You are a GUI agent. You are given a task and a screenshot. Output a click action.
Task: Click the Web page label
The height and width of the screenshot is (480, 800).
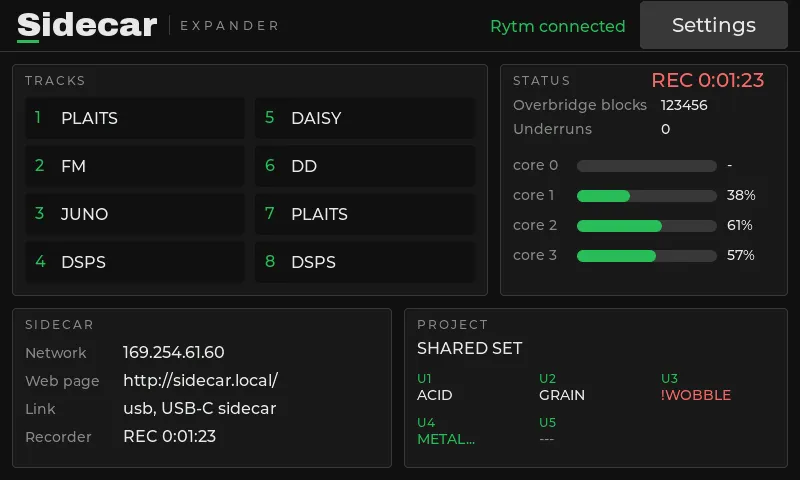(62, 381)
